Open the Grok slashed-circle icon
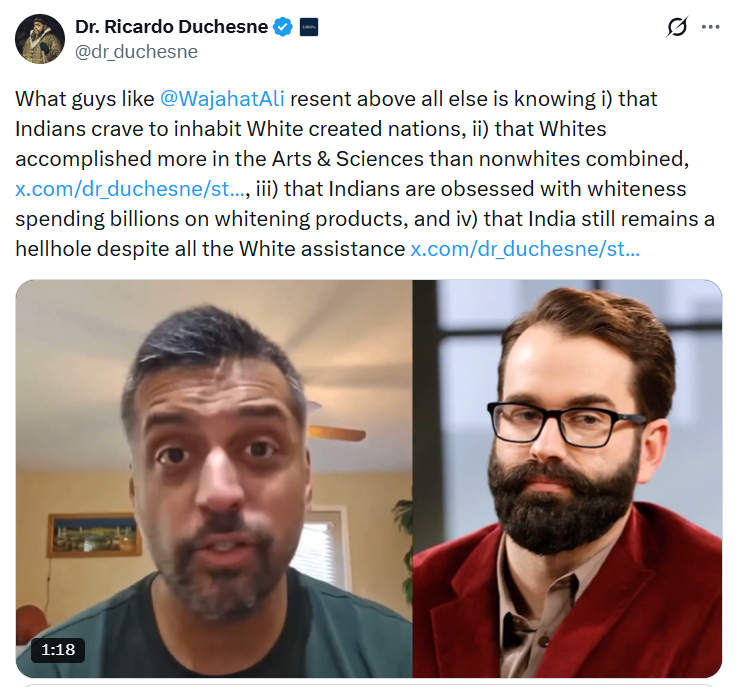This screenshot has width=738, height=687. tap(677, 27)
